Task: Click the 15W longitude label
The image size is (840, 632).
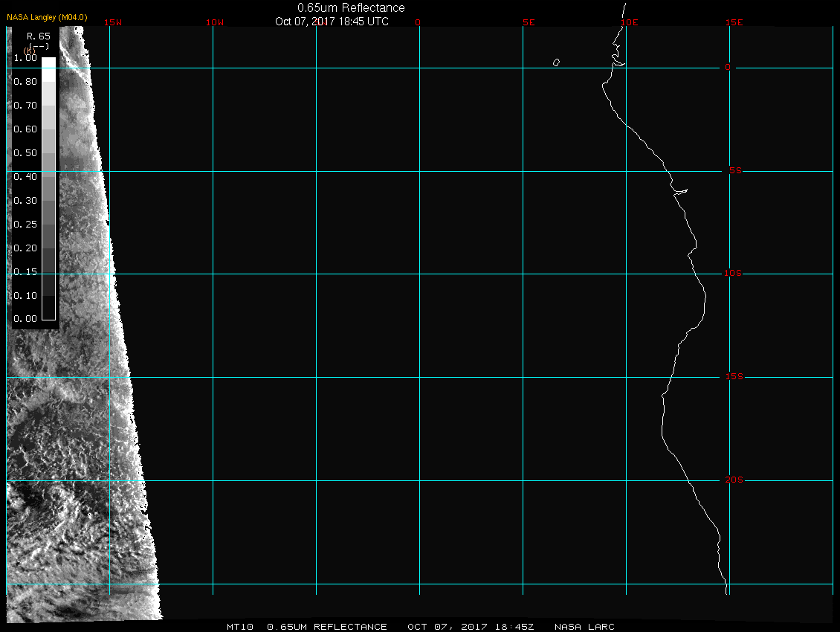Action: click(113, 22)
